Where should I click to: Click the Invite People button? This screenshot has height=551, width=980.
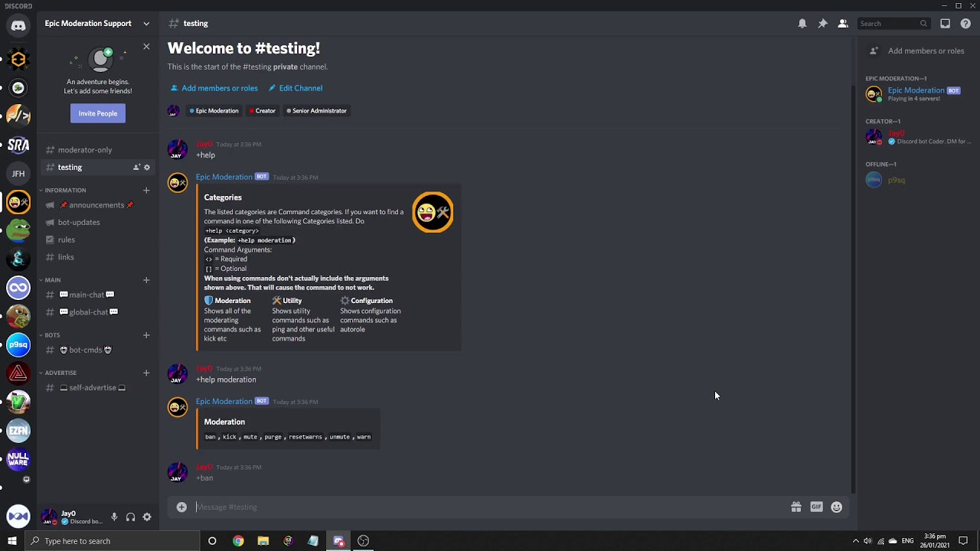tap(98, 113)
